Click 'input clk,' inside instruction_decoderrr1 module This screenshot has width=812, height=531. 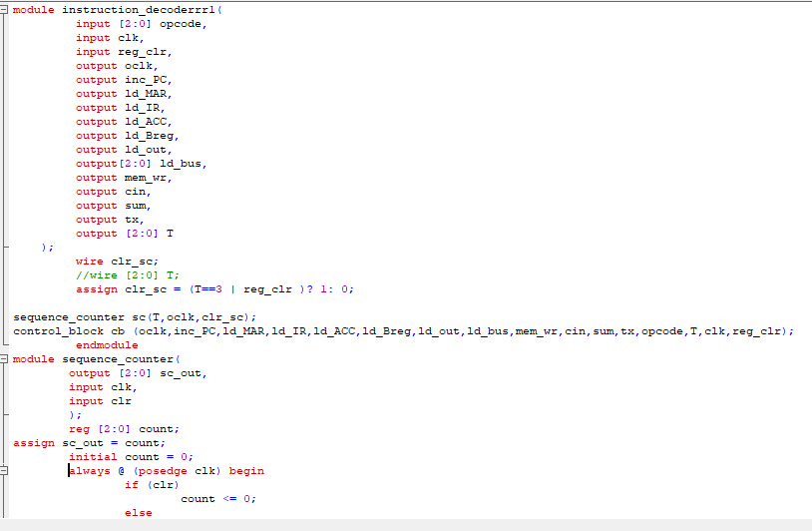click(110, 38)
